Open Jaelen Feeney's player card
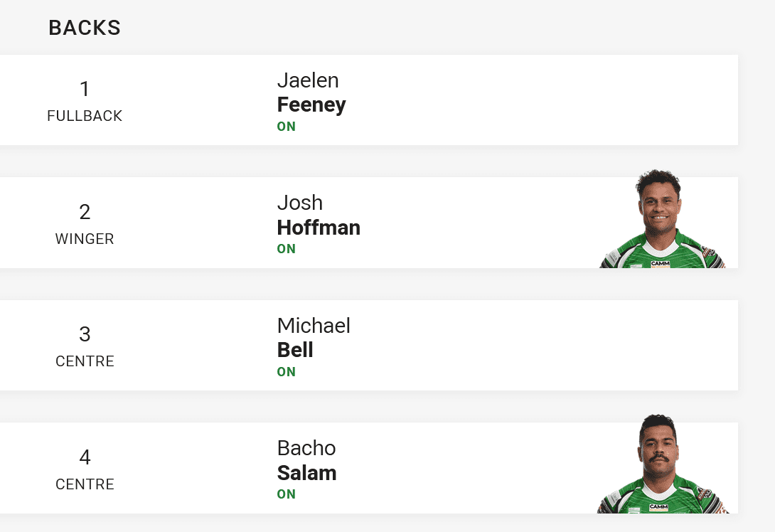This screenshot has width=775, height=532. [369, 100]
